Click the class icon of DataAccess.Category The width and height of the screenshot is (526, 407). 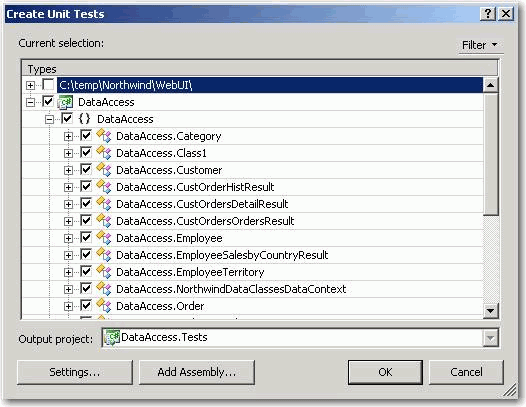coord(104,136)
